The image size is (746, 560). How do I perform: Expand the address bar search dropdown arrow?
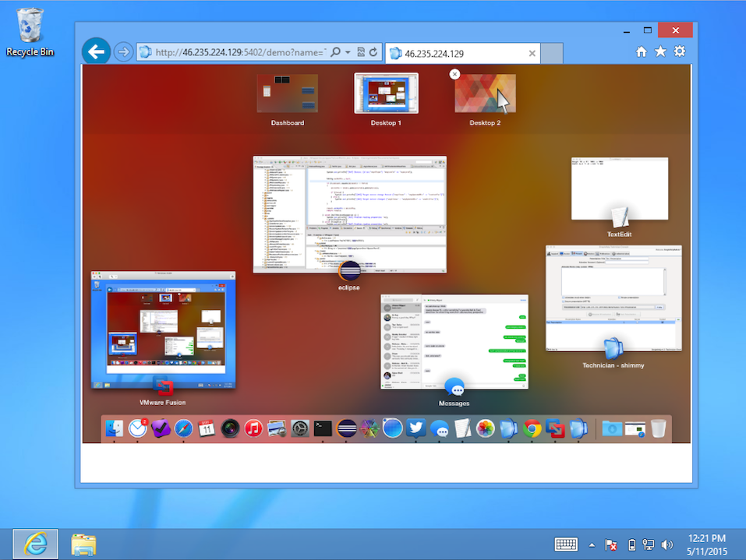[x=346, y=52]
